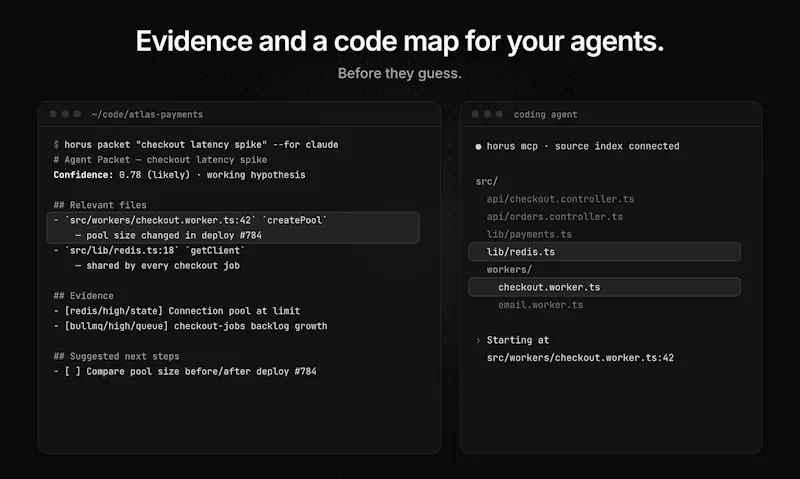800x479 pixels.
Task: Click pool size changed in deploy line
Action: pyautogui.click(x=168, y=235)
